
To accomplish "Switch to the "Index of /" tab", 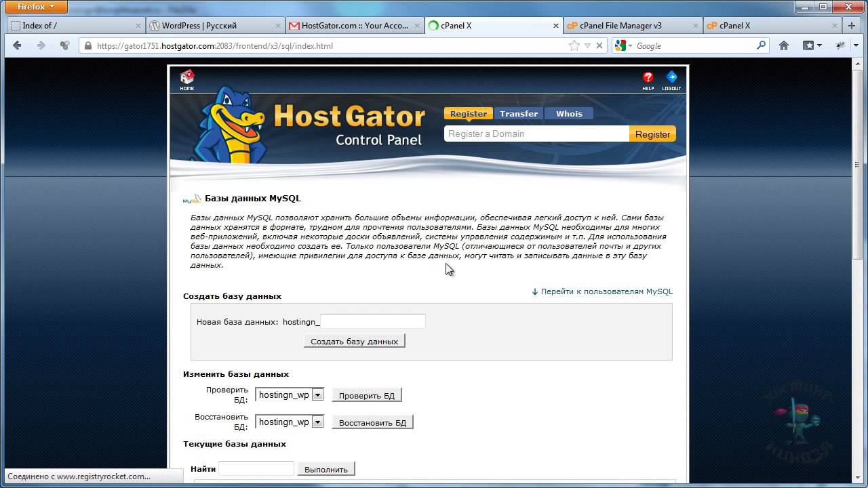I will (76, 26).
